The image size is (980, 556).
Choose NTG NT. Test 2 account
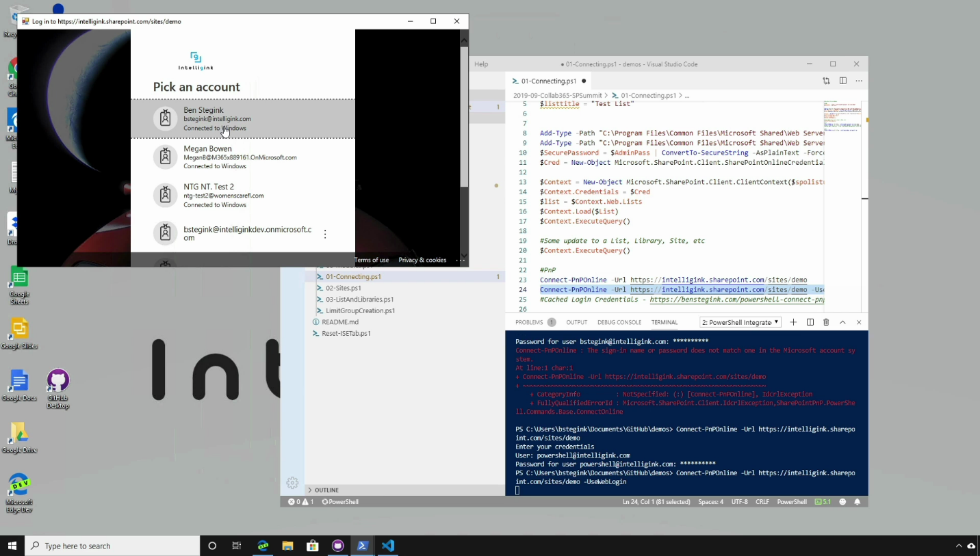(243, 196)
